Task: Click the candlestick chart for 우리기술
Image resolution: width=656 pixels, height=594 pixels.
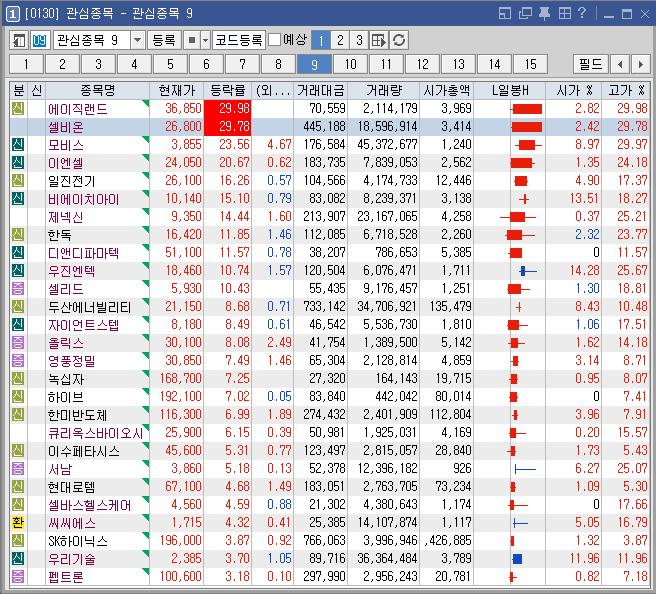Action: (517, 558)
